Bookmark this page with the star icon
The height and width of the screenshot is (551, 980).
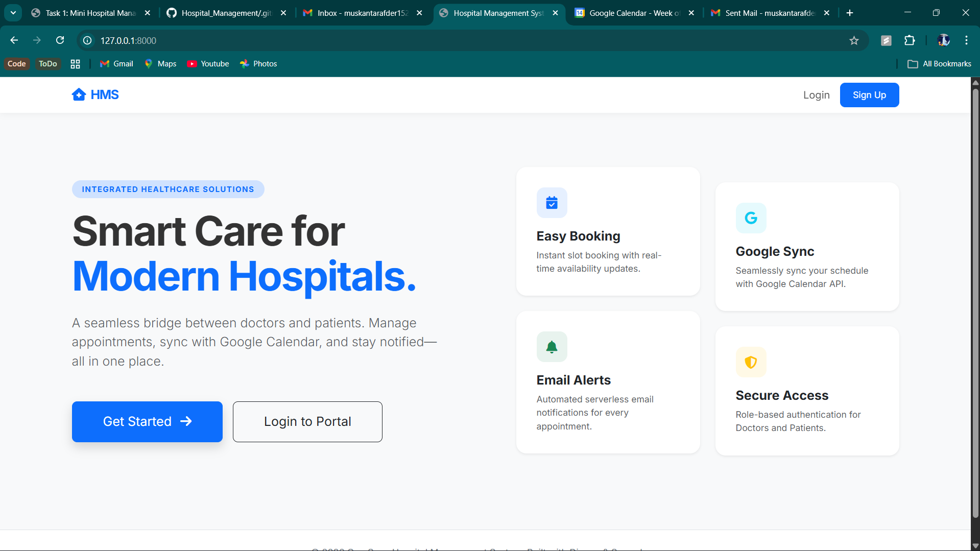pos(854,40)
